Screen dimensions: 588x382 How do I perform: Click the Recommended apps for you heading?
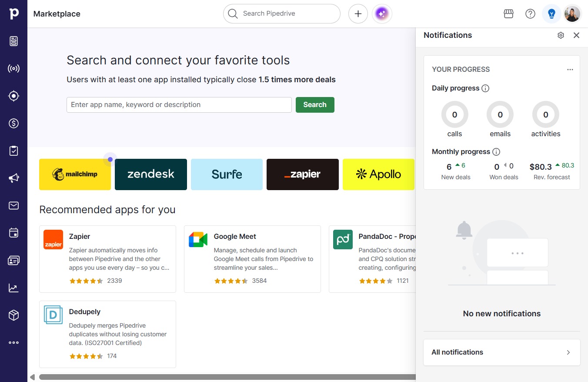click(107, 210)
